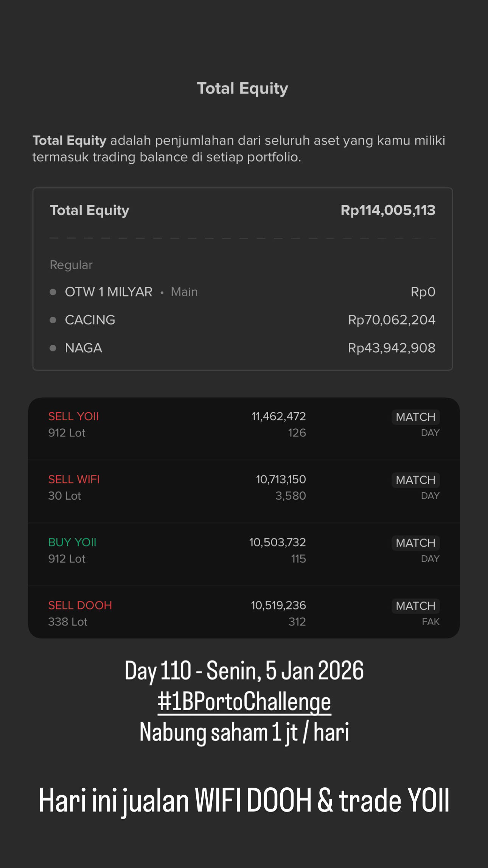Image resolution: width=488 pixels, height=868 pixels.
Task: Tap the MATCH badge on SELL YOII order
Action: click(415, 417)
